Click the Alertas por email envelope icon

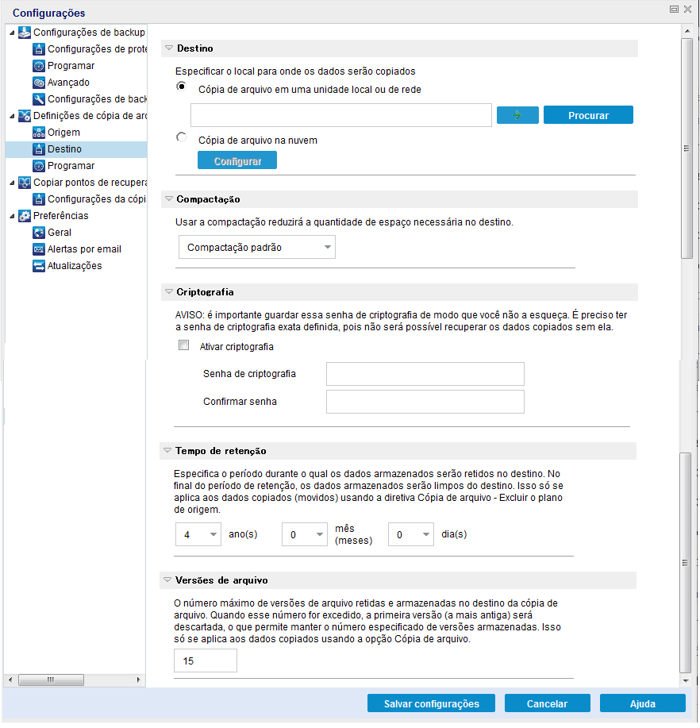click(39, 250)
